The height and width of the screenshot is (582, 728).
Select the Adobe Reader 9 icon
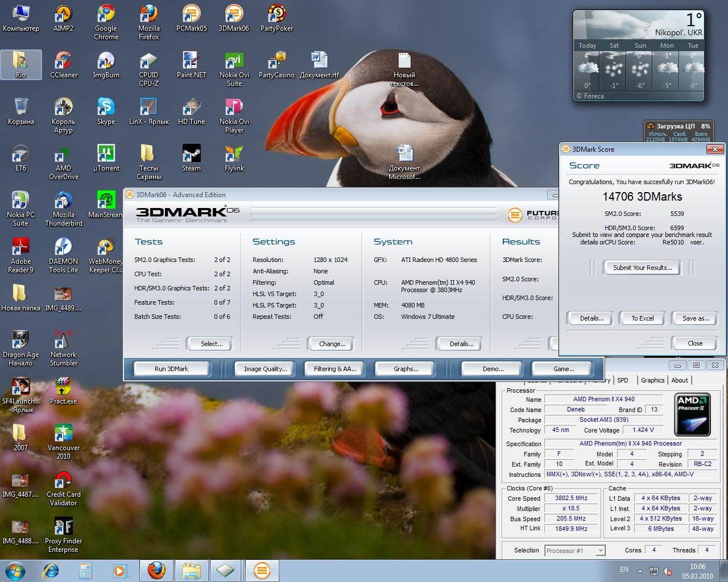point(20,255)
